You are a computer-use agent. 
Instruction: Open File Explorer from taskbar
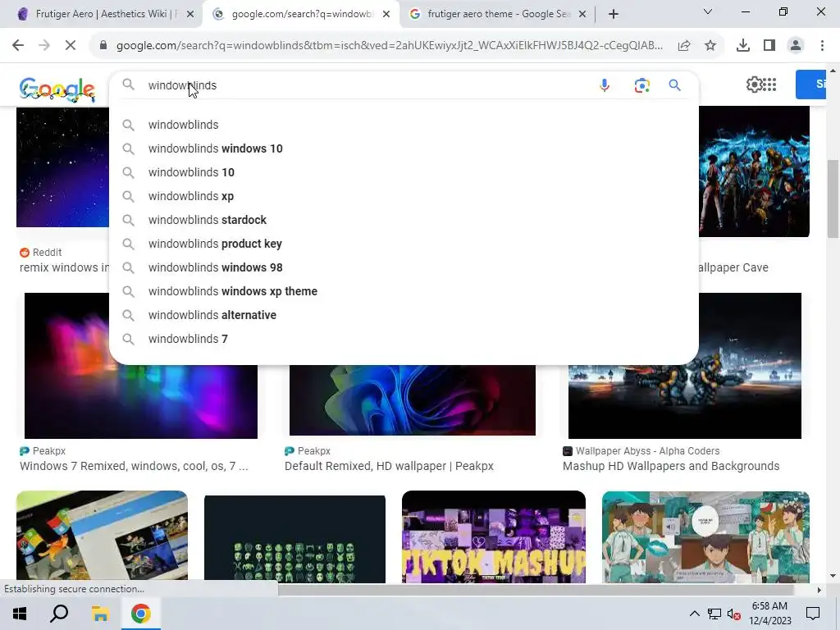point(100,614)
